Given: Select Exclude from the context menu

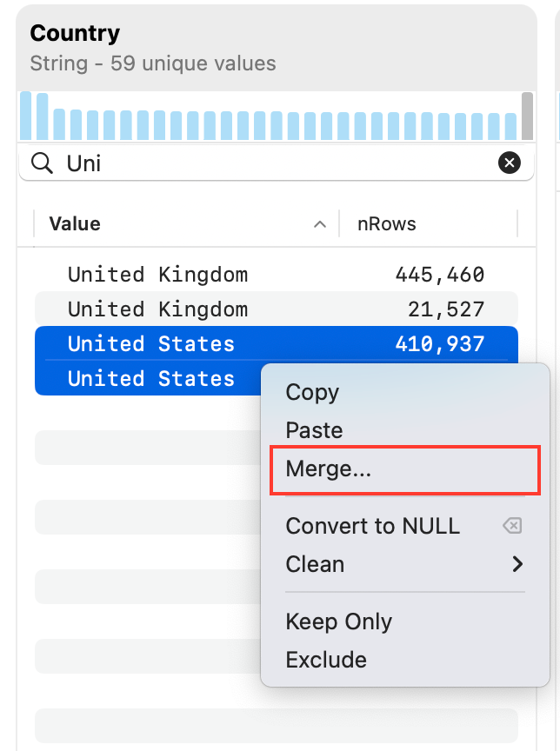Looking at the screenshot, I should tap(326, 660).
